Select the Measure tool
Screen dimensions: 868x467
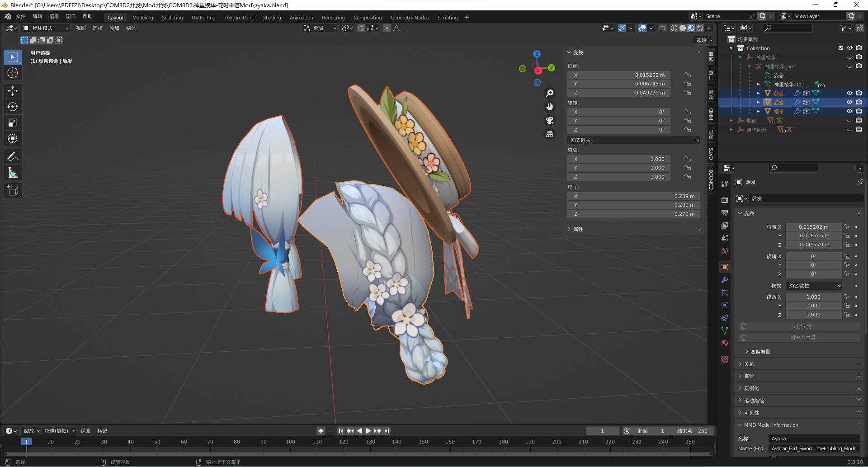click(x=13, y=173)
